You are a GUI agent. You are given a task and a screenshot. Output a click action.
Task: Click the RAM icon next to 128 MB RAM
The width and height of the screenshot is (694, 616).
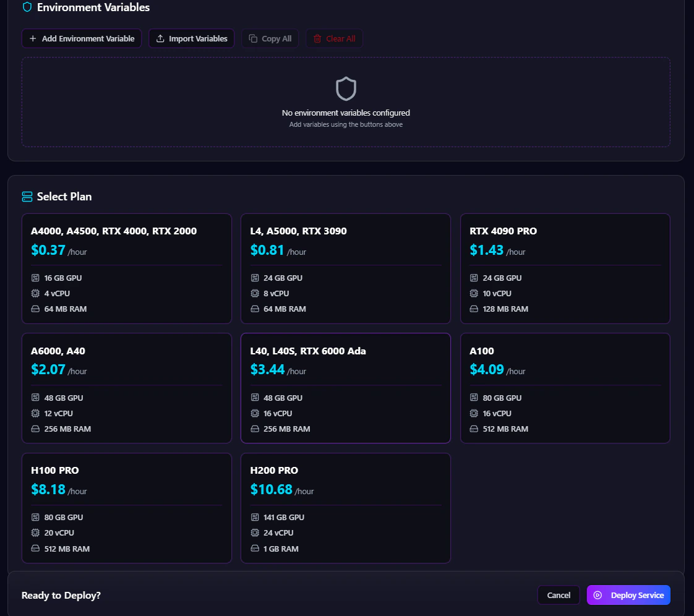click(474, 309)
